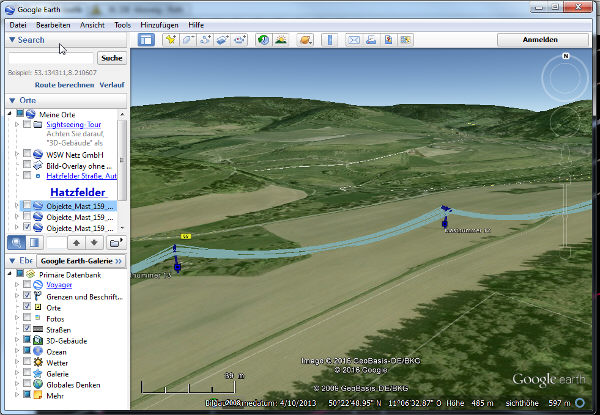Screen dimensions: 600x415
Task: Click the view in Google Maps icon
Action: 406,40
